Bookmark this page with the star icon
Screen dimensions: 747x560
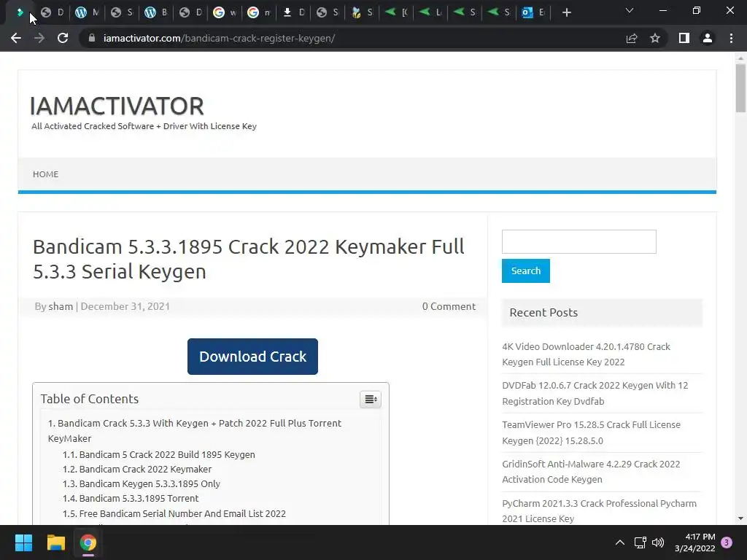coord(655,38)
